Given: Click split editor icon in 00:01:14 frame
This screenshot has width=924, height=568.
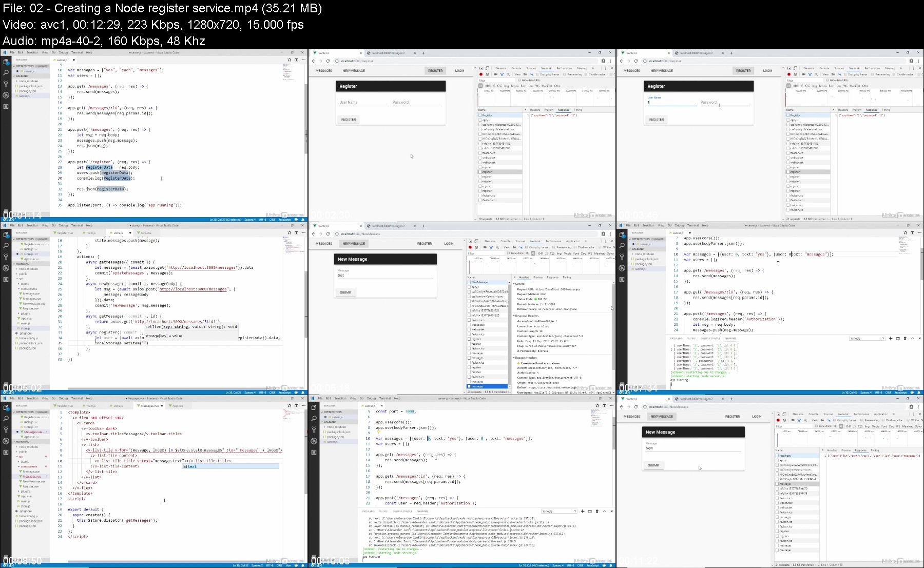Looking at the screenshot, I should pyautogui.click(x=296, y=60).
